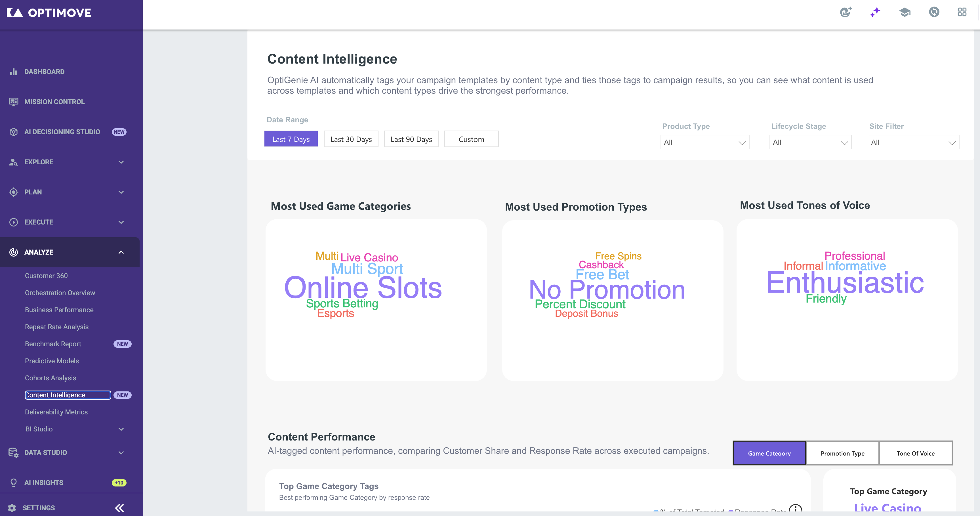
Task: Open the academy graduation cap icon
Action: point(905,12)
